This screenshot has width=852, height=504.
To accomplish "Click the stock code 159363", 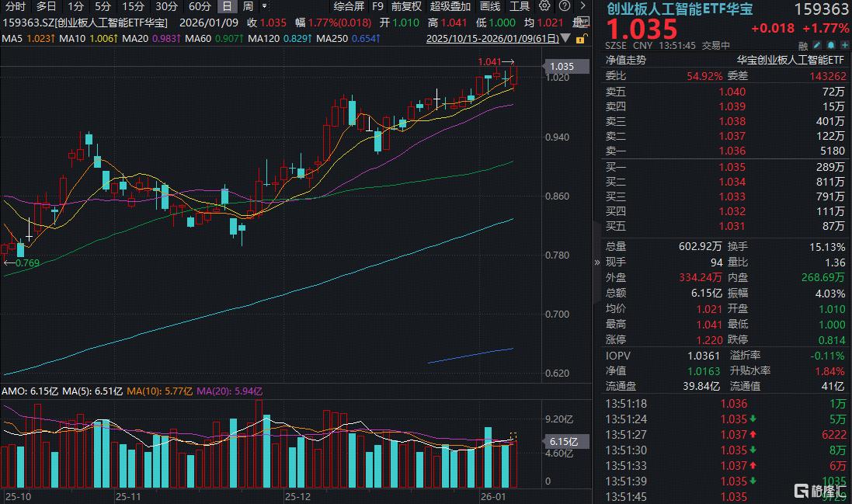I will pos(821,9).
